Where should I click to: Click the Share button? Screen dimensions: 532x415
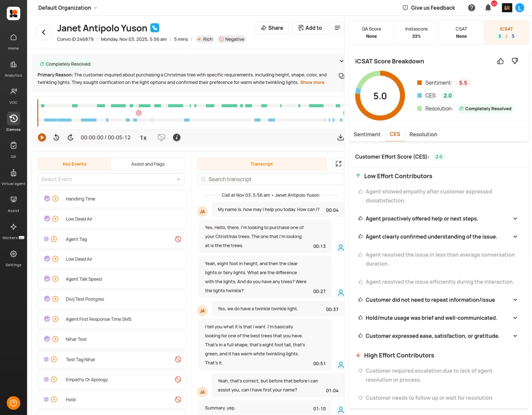(272, 28)
